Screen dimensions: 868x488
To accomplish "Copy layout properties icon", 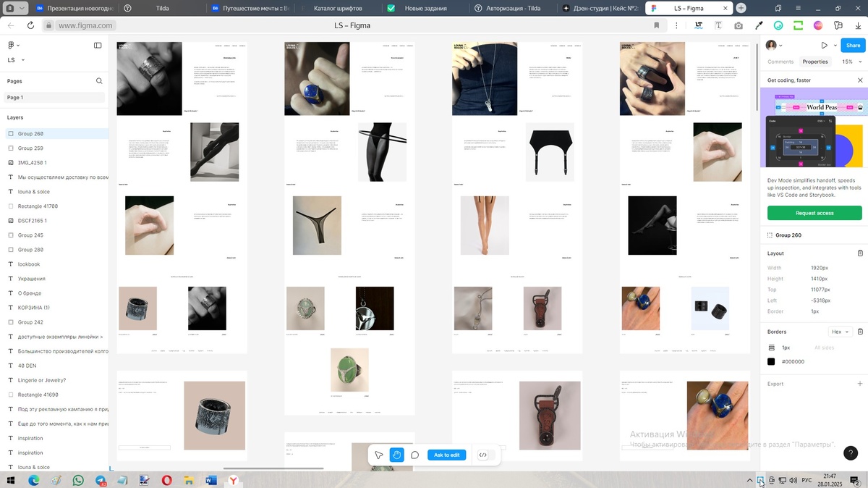I will click(860, 253).
